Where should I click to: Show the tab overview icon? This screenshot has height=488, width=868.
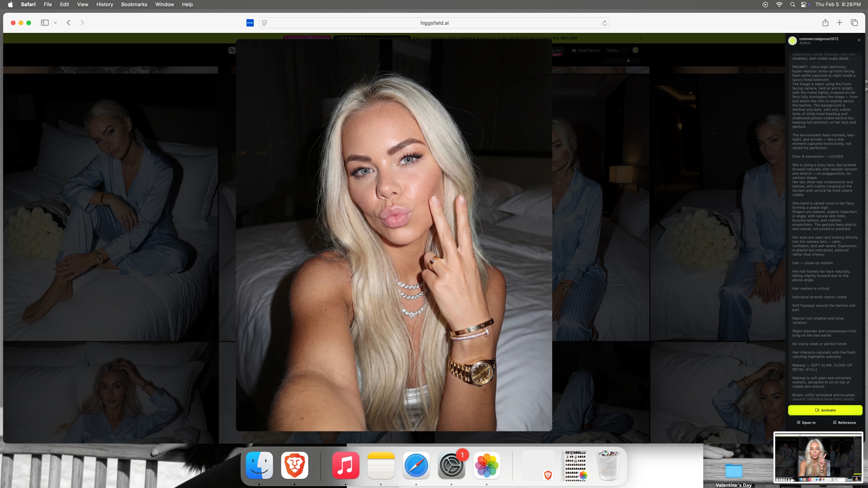click(x=854, y=23)
